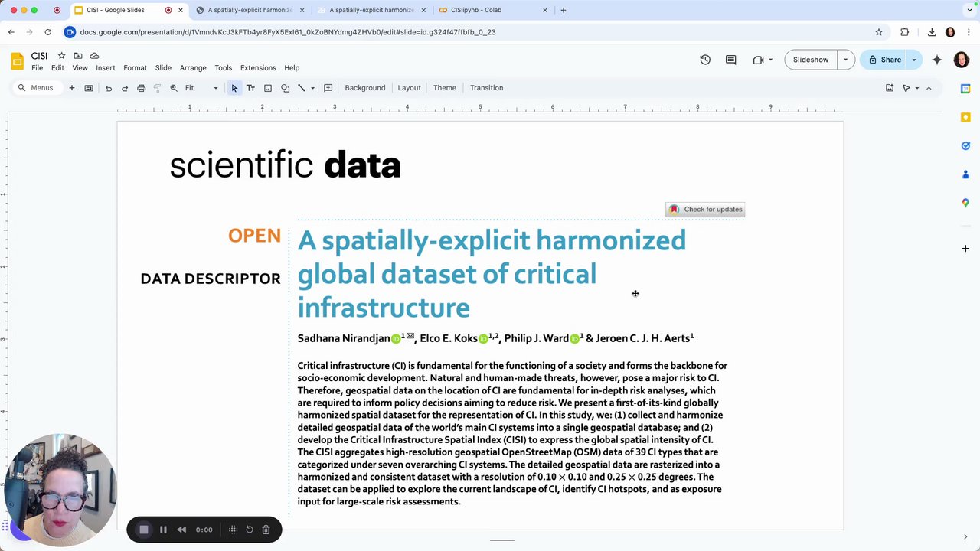Open the Arrange menu
Screen dimensions: 980x551
[193, 68]
